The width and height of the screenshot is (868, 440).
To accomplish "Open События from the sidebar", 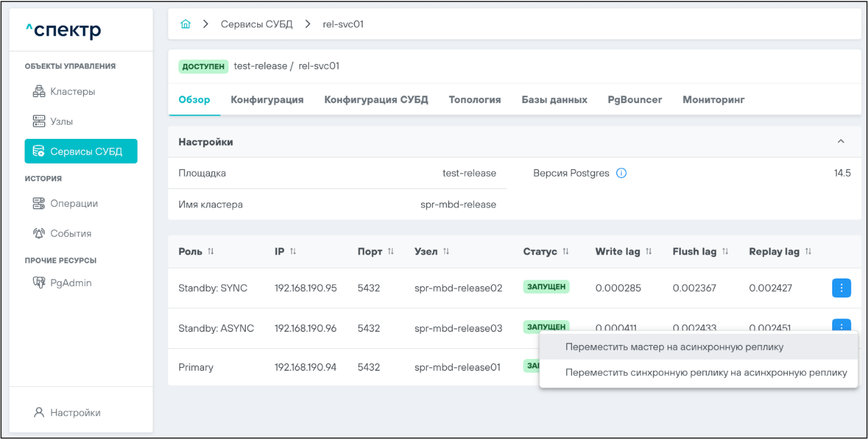I will (70, 234).
